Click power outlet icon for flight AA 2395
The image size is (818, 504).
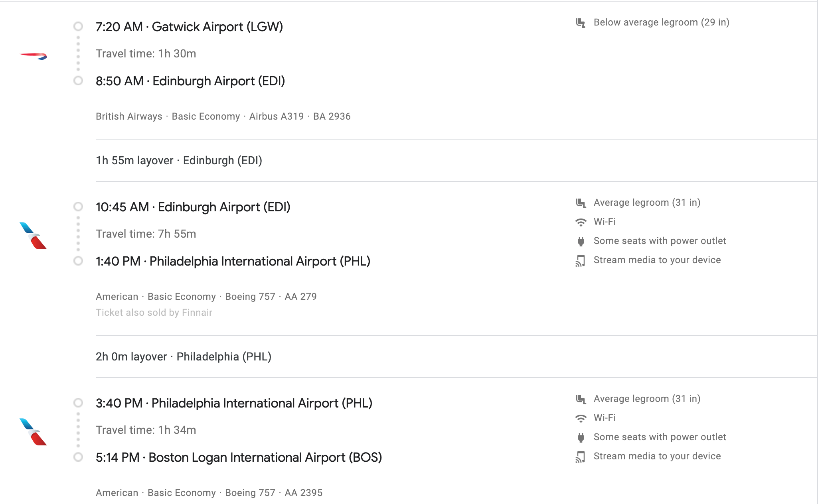tap(581, 437)
